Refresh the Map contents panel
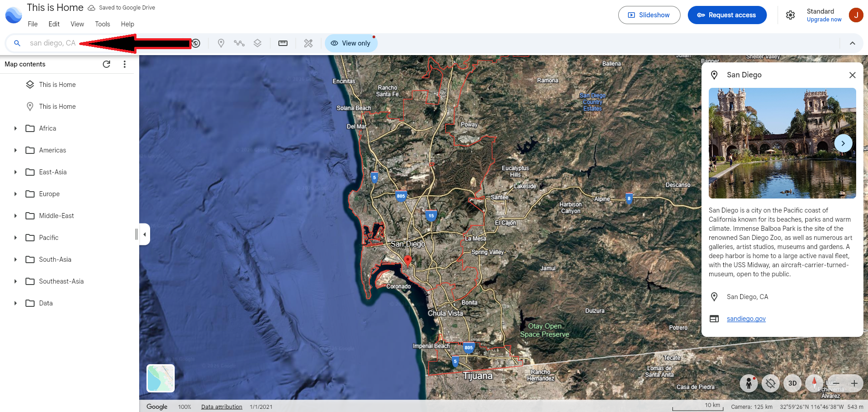The image size is (868, 412). 106,64
